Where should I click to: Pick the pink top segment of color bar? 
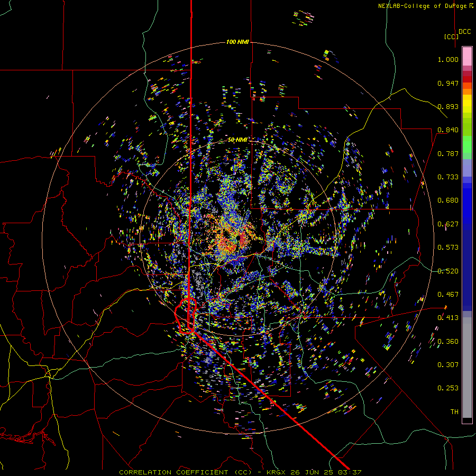tap(467, 56)
